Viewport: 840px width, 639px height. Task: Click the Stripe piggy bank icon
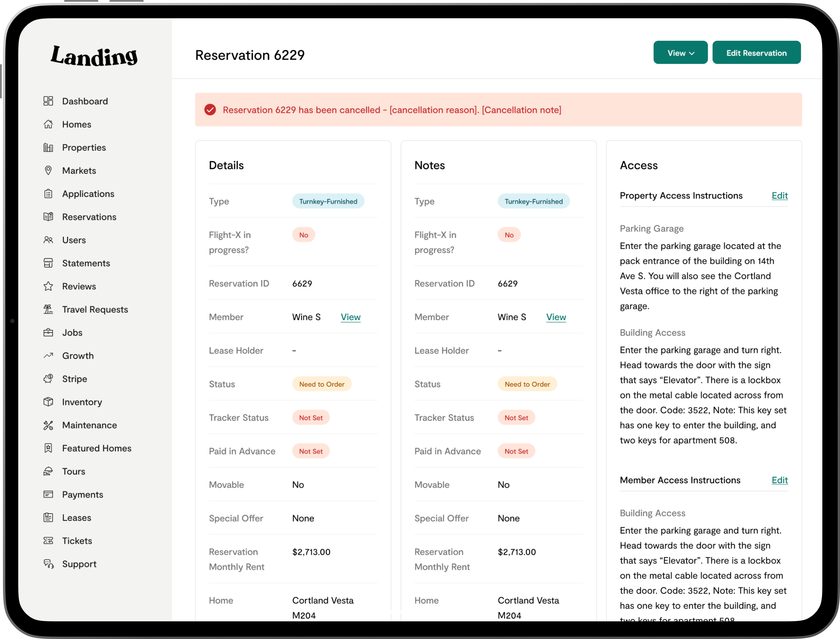48,379
